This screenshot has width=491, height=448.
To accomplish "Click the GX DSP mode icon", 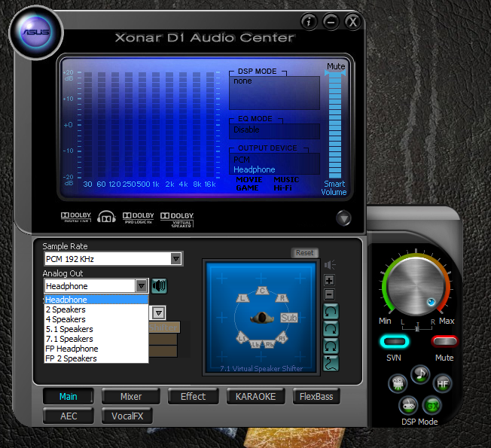I will pyautogui.click(x=432, y=404).
